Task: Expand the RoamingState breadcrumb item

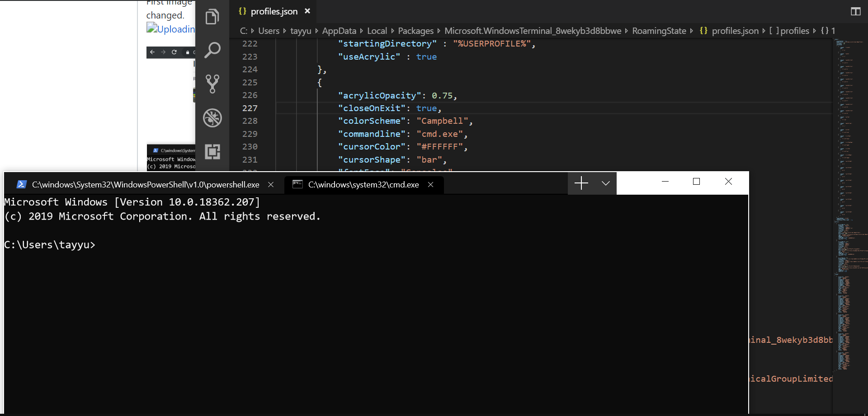Action: 659,31
